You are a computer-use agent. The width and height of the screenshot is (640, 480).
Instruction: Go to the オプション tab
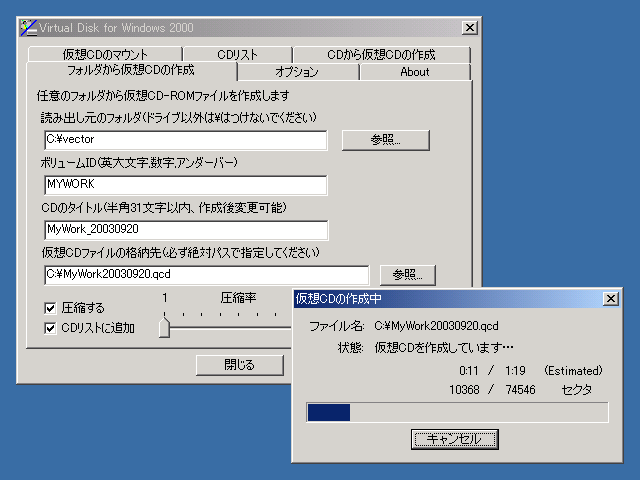point(297,72)
